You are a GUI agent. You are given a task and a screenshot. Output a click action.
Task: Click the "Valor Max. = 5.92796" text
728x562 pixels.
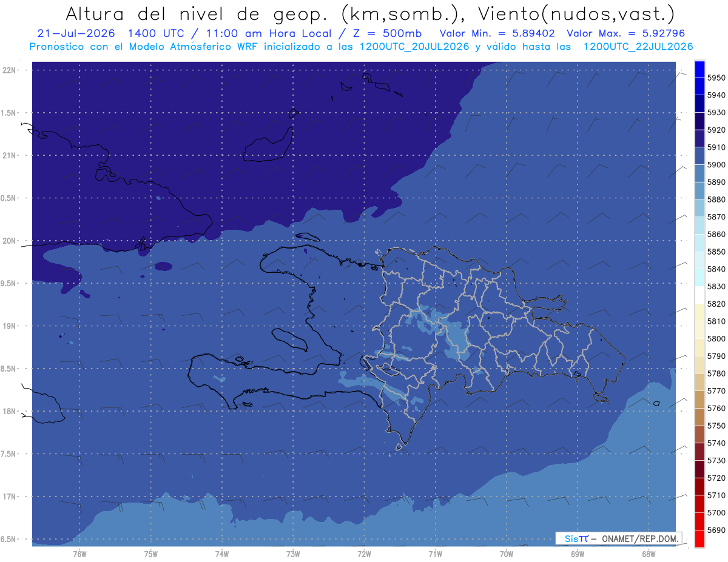tap(626, 34)
